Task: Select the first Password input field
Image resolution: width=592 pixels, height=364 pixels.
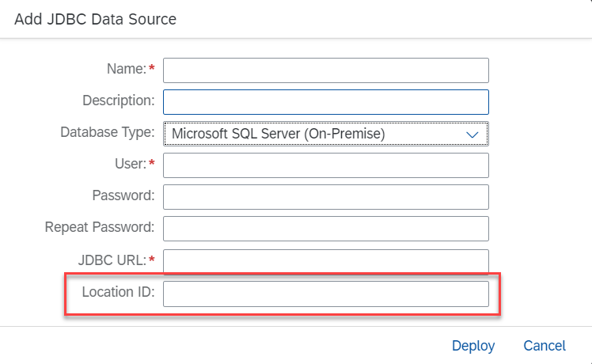Action: point(325,197)
